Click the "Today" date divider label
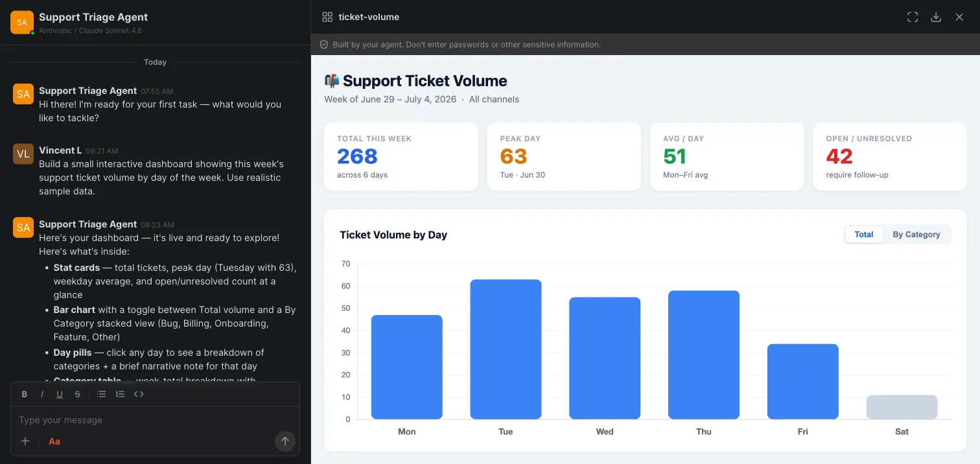 [156, 62]
